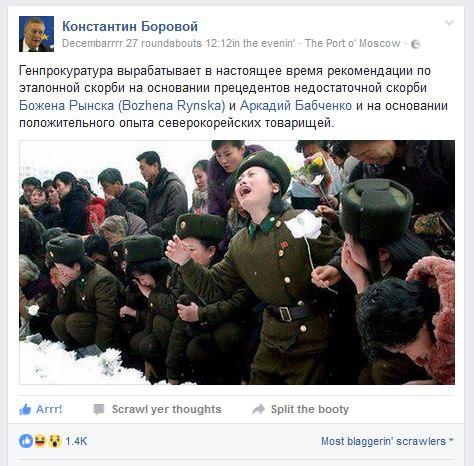
Task: Open Константин Боровой's profile picture
Action: tap(36, 34)
